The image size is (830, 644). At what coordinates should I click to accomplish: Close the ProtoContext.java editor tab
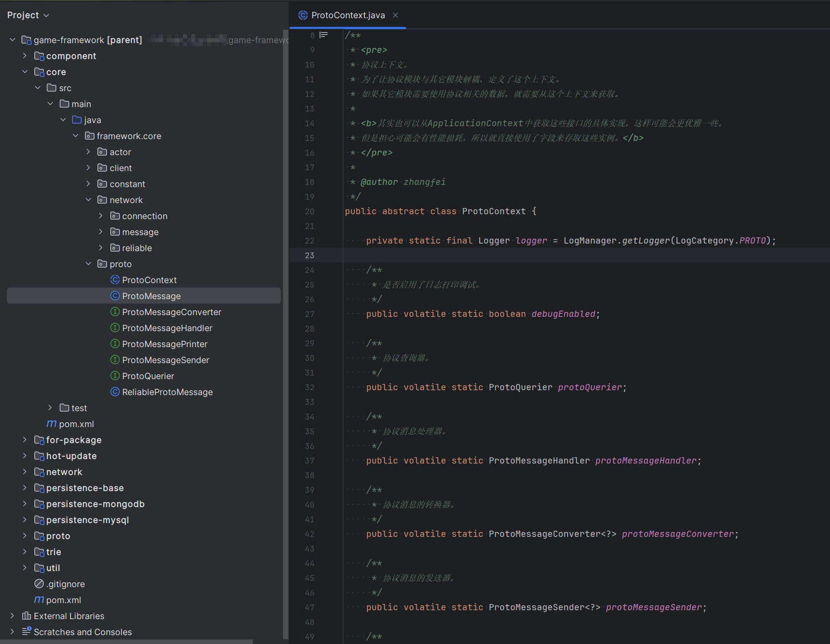coord(395,15)
